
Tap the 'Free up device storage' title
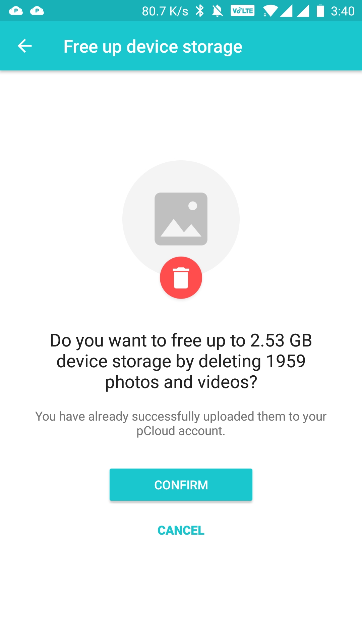coord(153,46)
